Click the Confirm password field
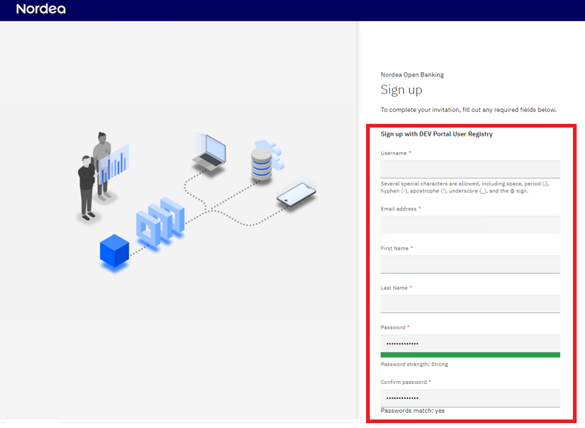 [x=470, y=398]
